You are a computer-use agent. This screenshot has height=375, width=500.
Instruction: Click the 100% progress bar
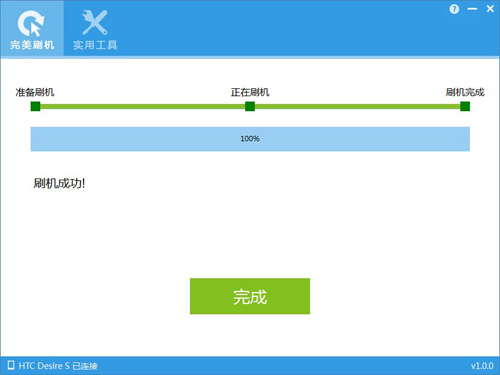coord(250,139)
